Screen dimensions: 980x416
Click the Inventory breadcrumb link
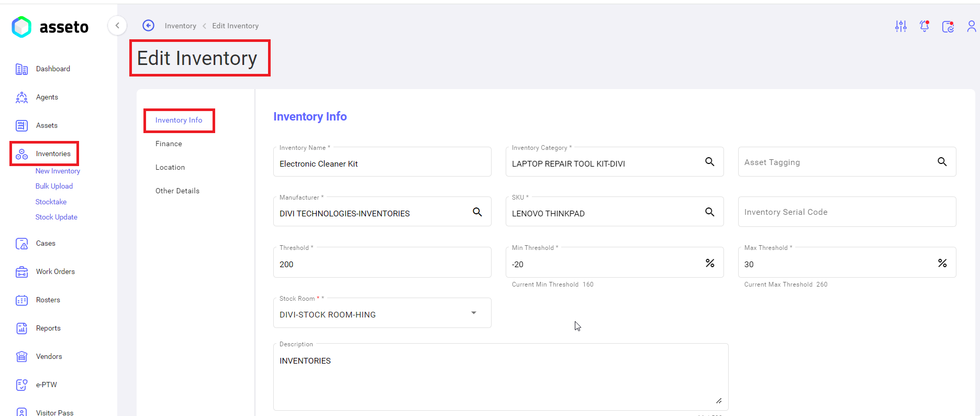[x=180, y=26]
